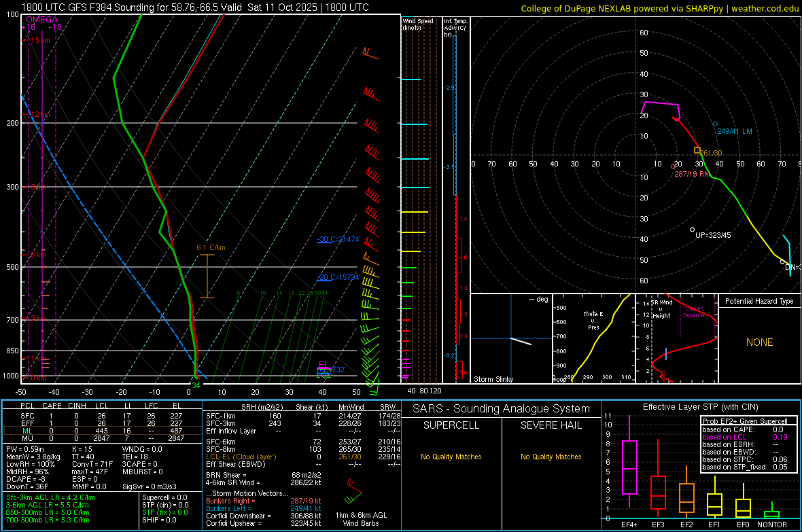Select the SFC parcel row

click(x=102, y=416)
